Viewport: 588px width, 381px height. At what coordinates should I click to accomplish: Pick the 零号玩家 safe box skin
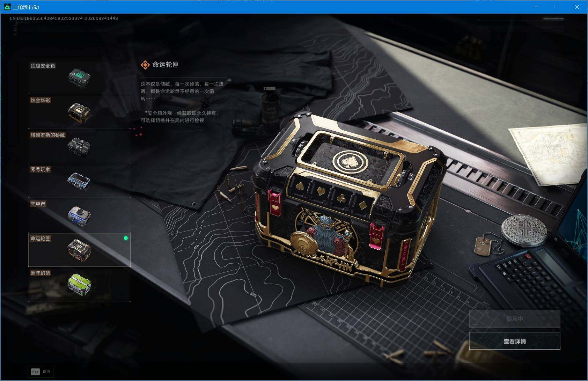(x=80, y=181)
